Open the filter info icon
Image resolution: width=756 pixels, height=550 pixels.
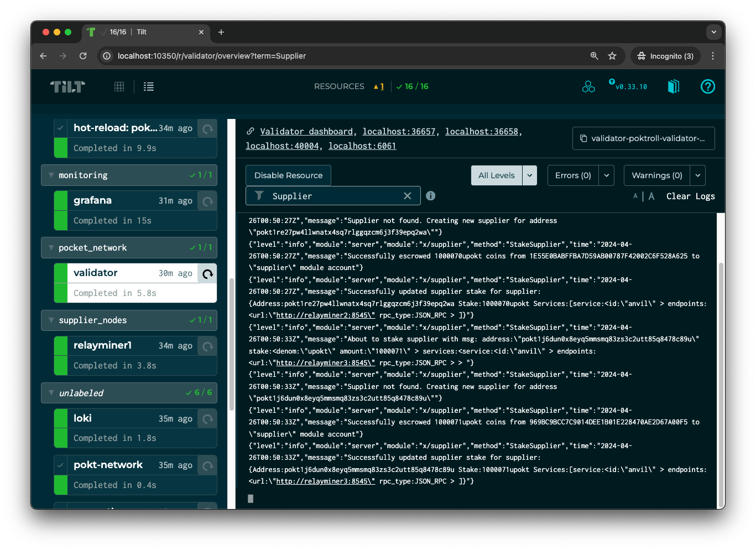coord(431,196)
